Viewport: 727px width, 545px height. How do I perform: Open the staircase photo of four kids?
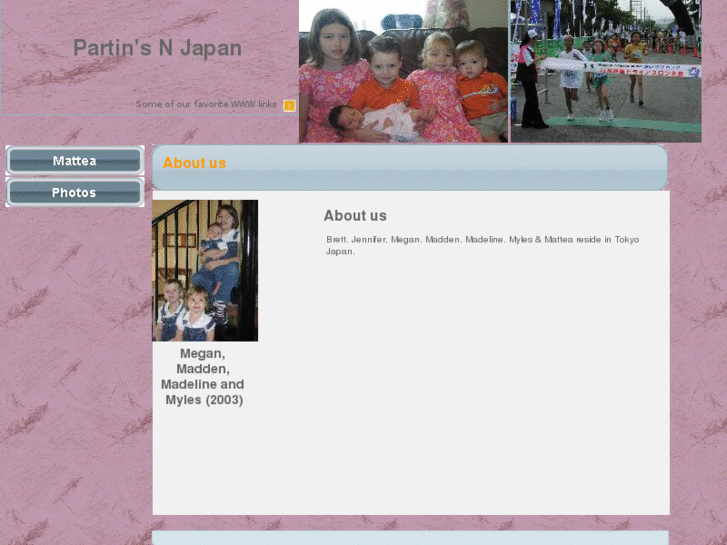tap(205, 270)
